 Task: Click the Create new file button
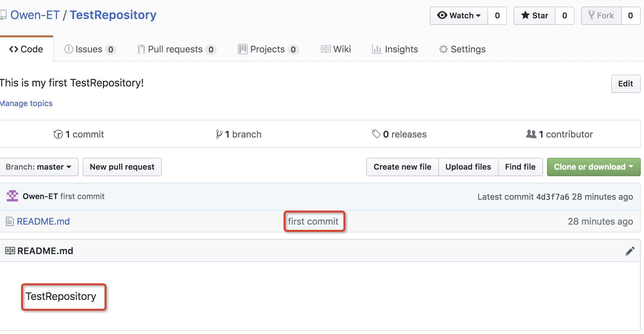(x=403, y=167)
